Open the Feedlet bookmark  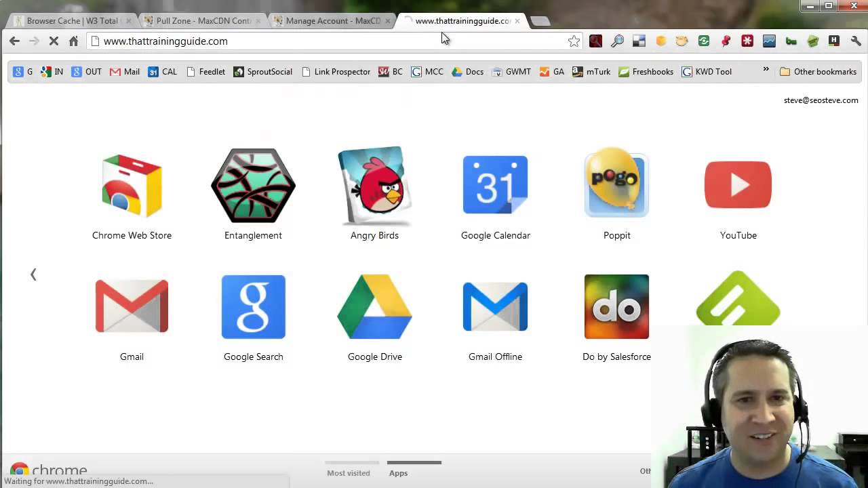click(205, 72)
